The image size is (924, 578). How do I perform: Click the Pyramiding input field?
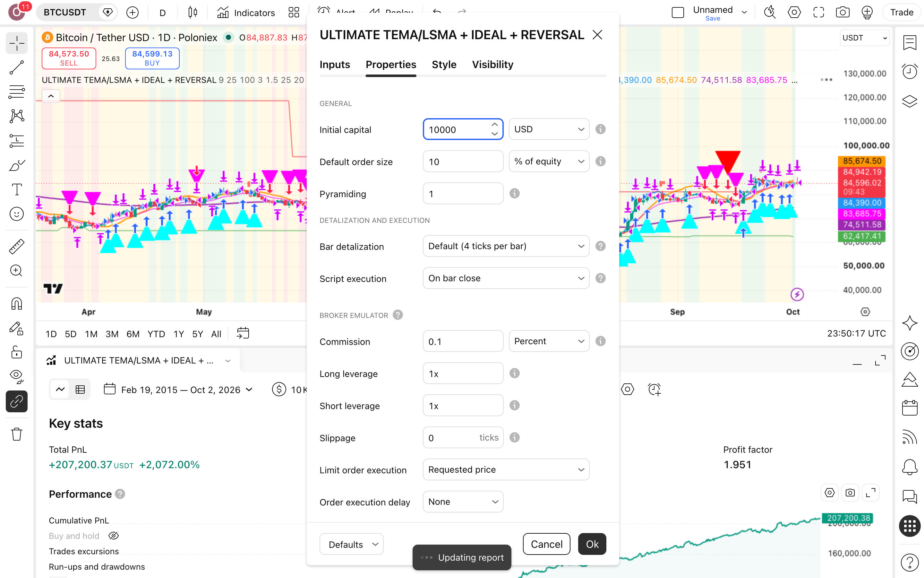463,193
